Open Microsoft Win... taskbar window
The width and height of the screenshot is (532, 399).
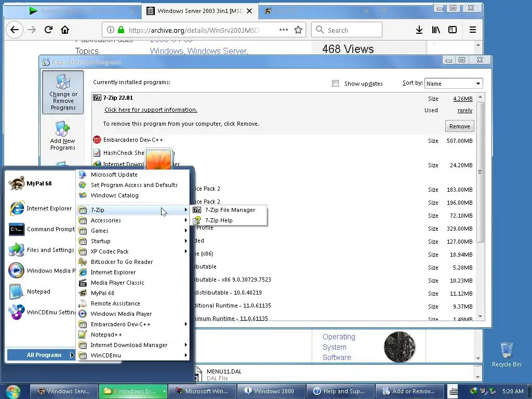[202, 392]
